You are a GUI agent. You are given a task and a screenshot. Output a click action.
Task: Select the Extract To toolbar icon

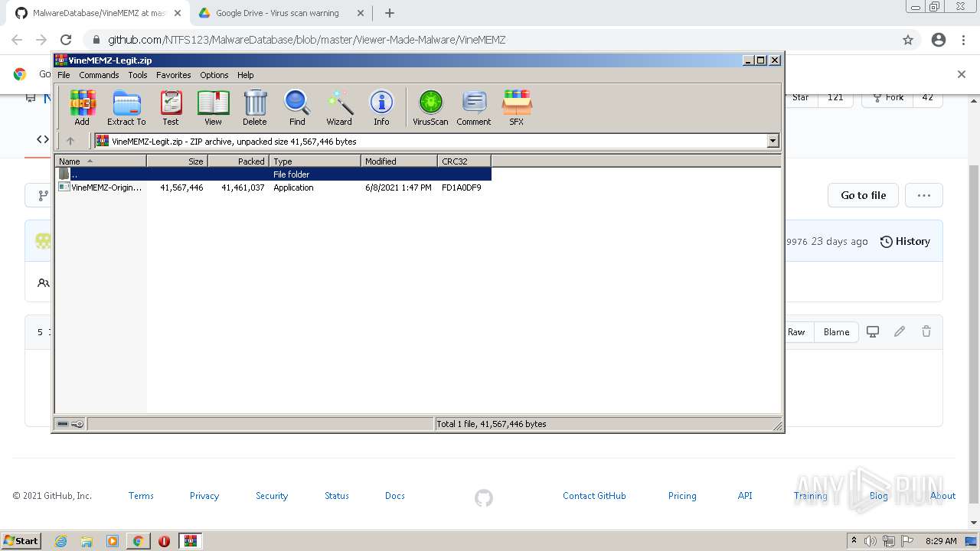(x=126, y=107)
